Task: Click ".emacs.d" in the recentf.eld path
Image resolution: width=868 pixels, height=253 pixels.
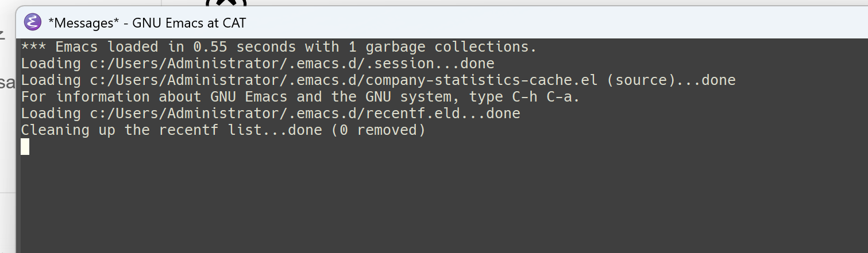Action: 322,113
